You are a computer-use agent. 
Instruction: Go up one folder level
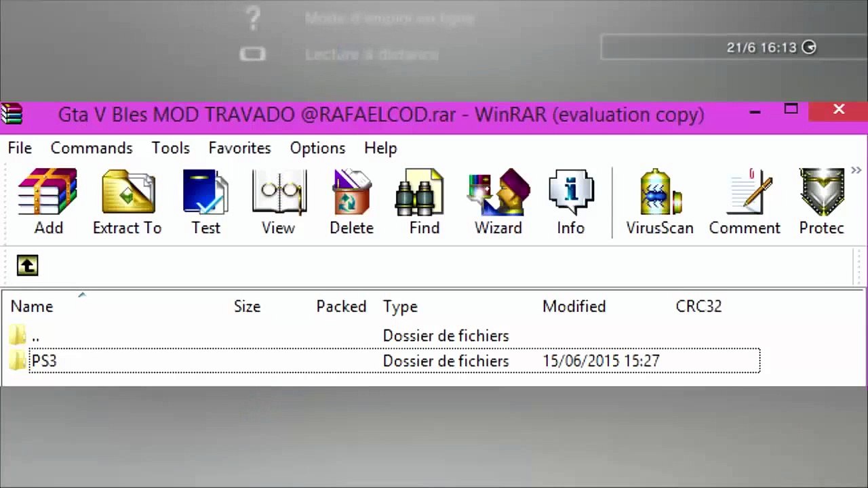[x=27, y=266]
